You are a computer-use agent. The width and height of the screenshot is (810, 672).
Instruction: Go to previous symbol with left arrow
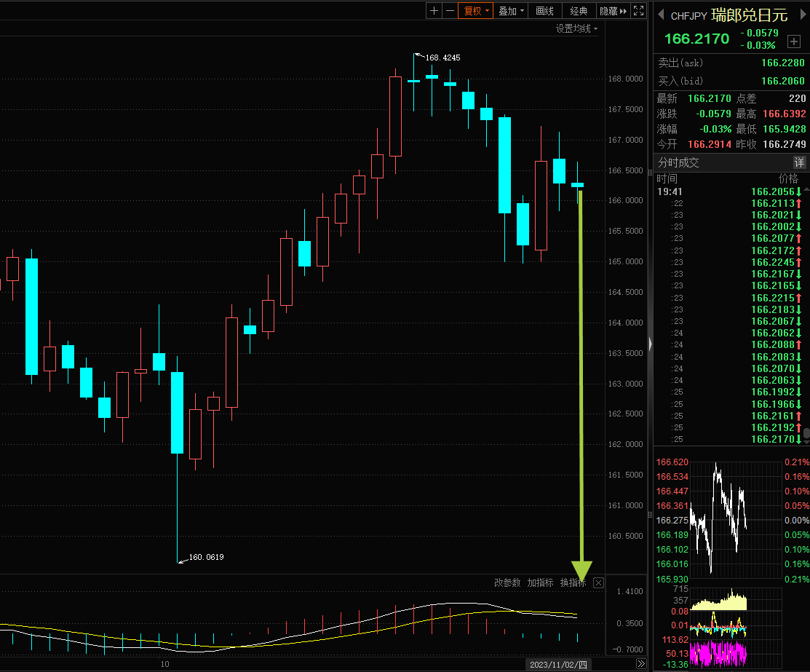661,15
